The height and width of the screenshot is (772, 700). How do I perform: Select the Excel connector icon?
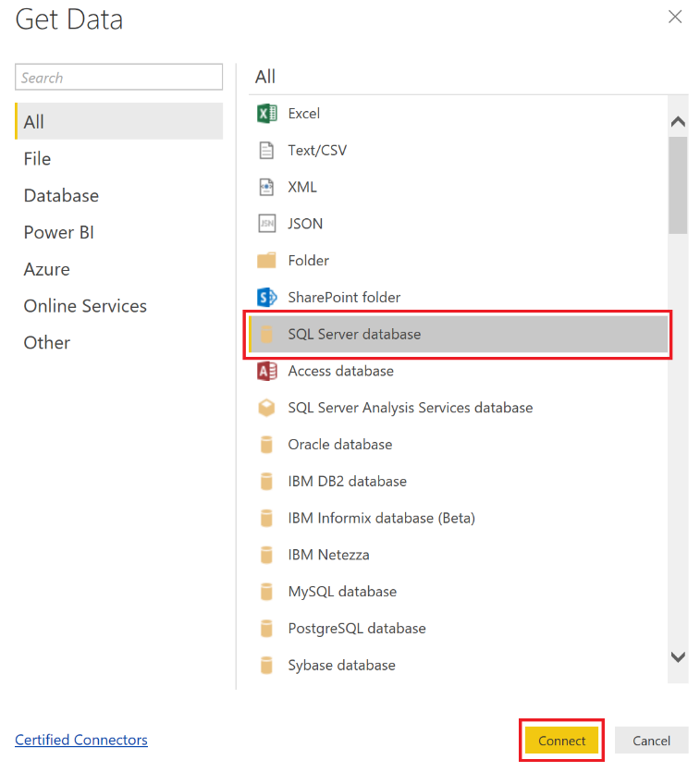[x=267, y=114]
